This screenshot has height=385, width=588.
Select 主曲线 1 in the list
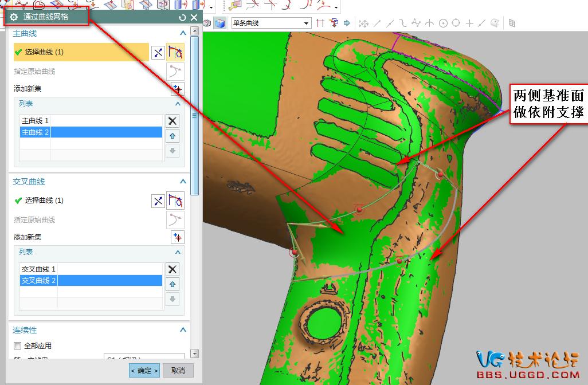[x=36, y=121]
